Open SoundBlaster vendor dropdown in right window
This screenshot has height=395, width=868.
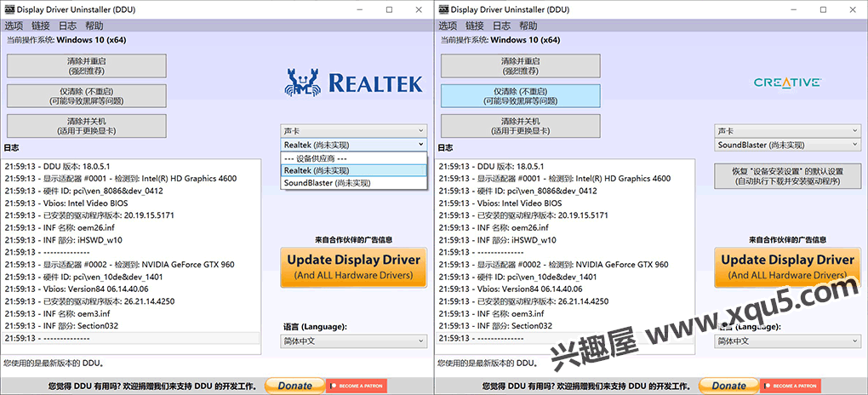point(787,145)
